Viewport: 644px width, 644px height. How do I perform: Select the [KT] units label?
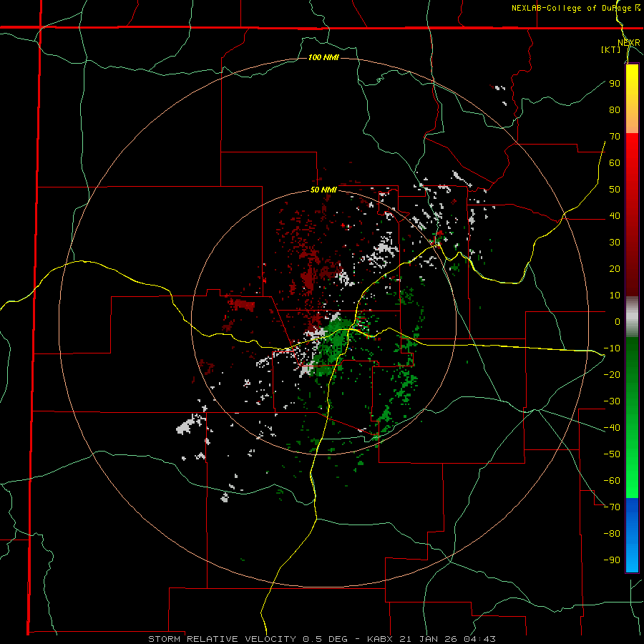[x=610, y=49]
